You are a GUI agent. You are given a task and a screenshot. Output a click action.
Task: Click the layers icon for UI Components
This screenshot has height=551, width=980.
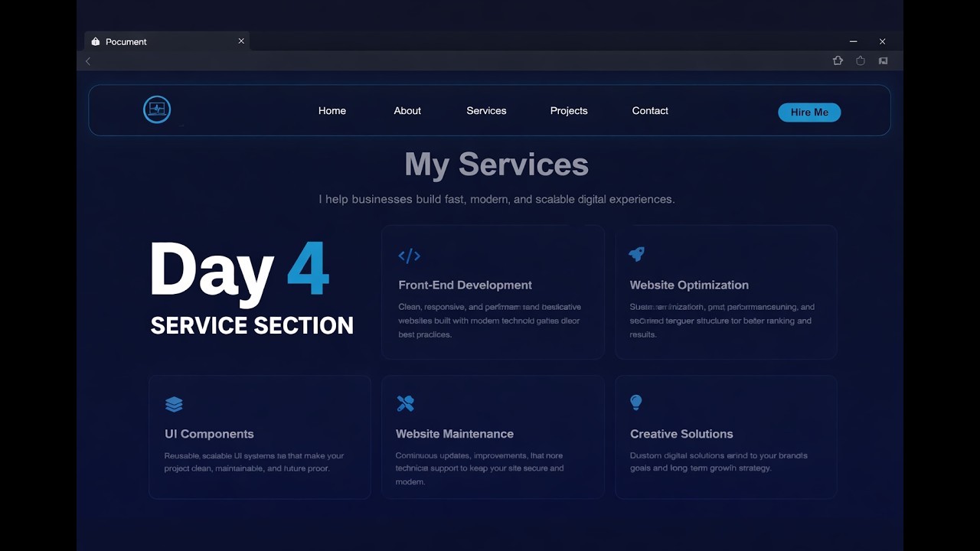[x=174, y=404]
